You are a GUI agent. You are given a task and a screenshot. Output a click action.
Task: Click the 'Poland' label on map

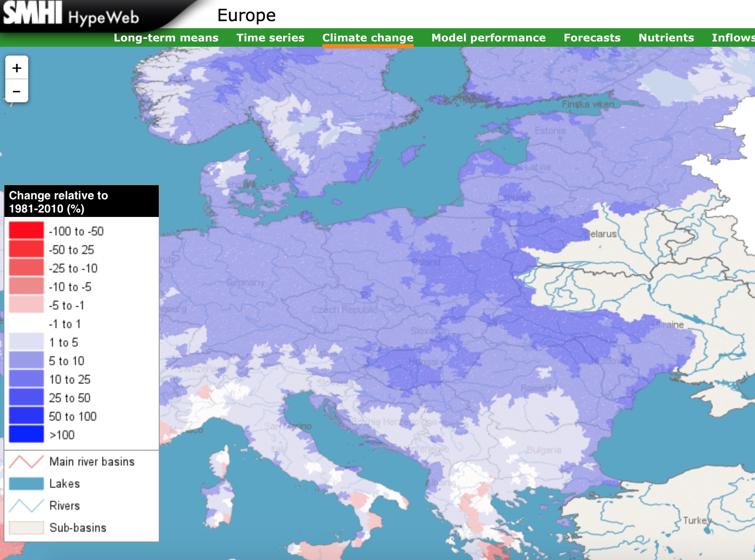tap(426, 262)
